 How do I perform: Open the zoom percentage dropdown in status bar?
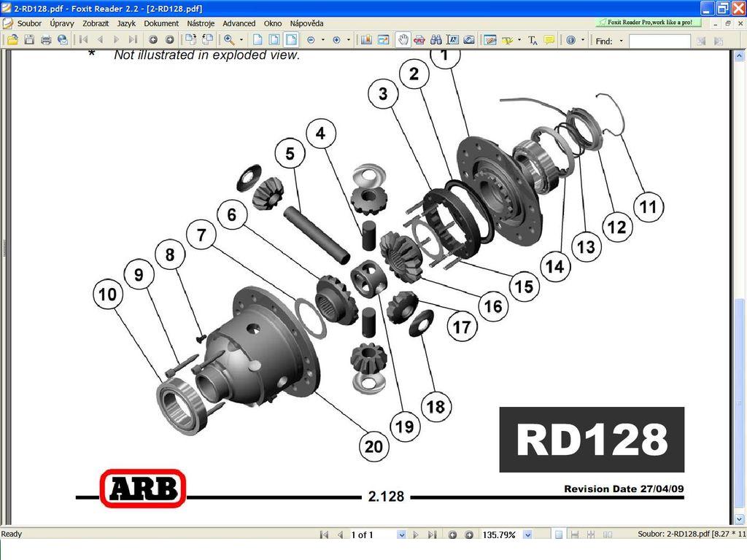point(527,534)
